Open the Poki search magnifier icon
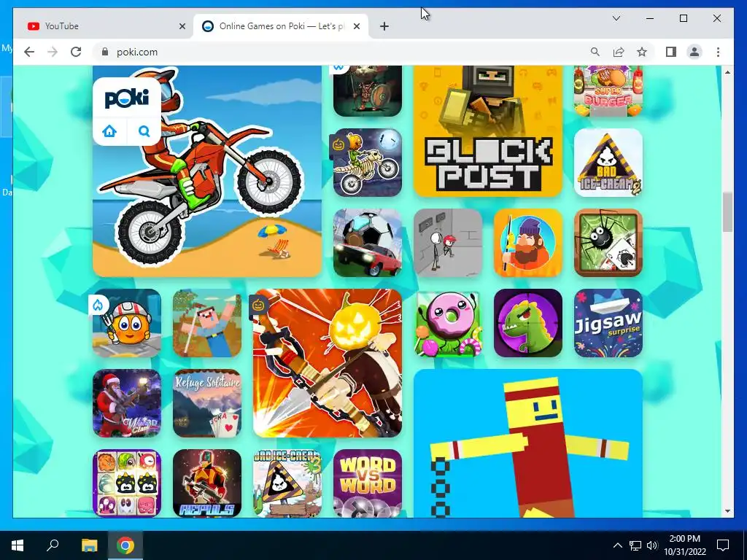This screenshot has height=560, width=747. click(x=144, y=131)
